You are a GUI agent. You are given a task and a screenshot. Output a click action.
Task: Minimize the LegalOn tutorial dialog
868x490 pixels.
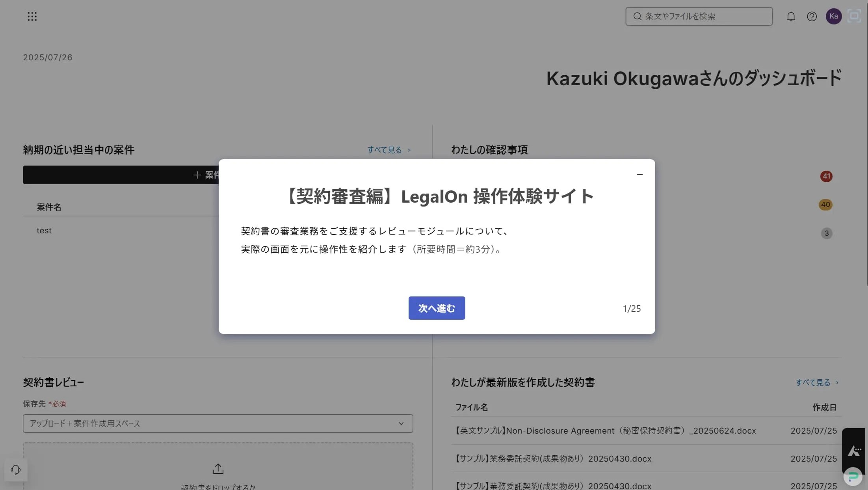coord(639,174)
